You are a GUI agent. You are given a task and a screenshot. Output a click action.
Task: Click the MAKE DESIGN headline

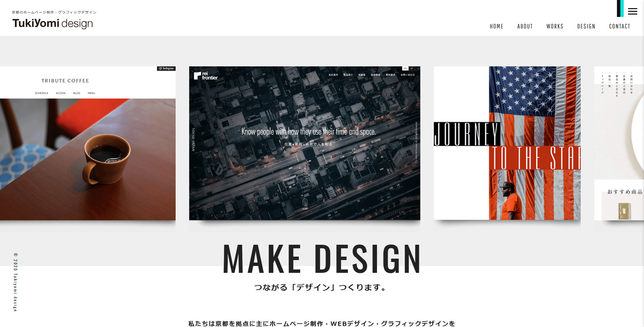322,259
